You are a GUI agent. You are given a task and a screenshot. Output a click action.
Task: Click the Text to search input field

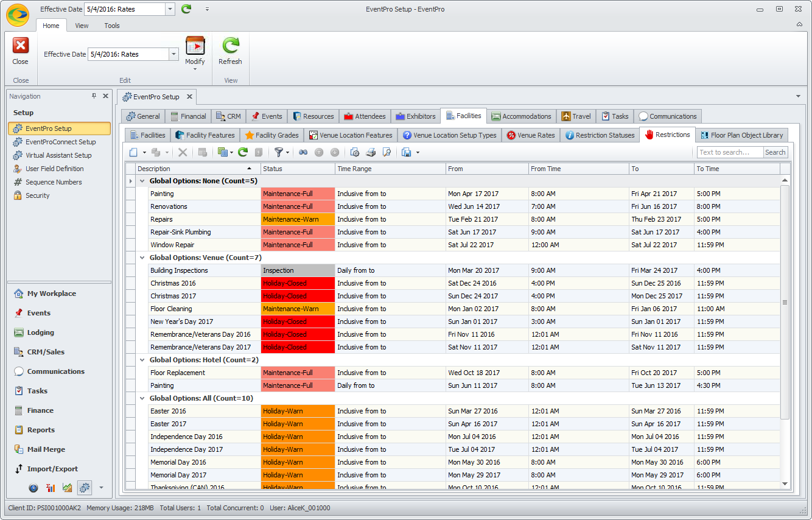pyautogui.click(x=730, y=152)
